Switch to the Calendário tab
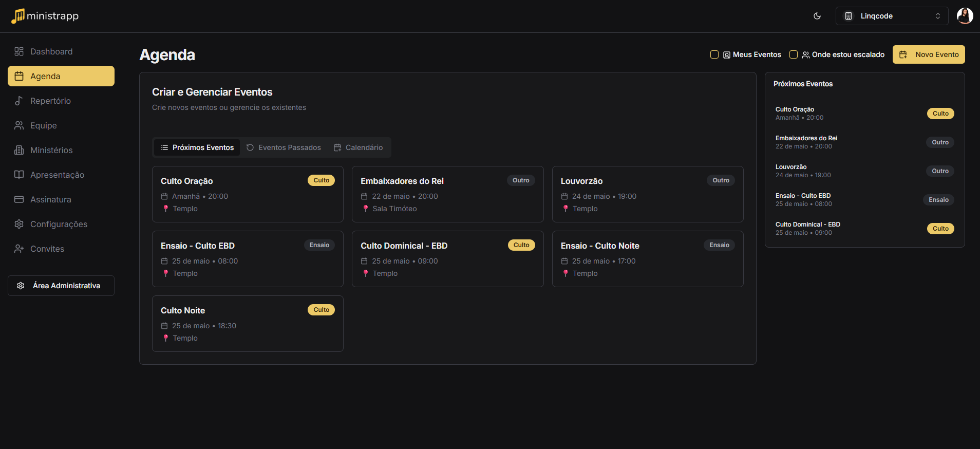 tap(358, 147)
